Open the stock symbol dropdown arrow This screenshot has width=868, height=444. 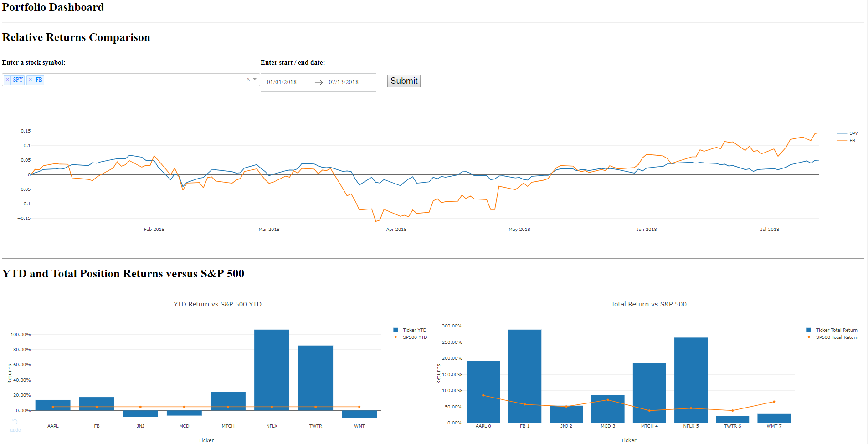[x=255, y=79]
